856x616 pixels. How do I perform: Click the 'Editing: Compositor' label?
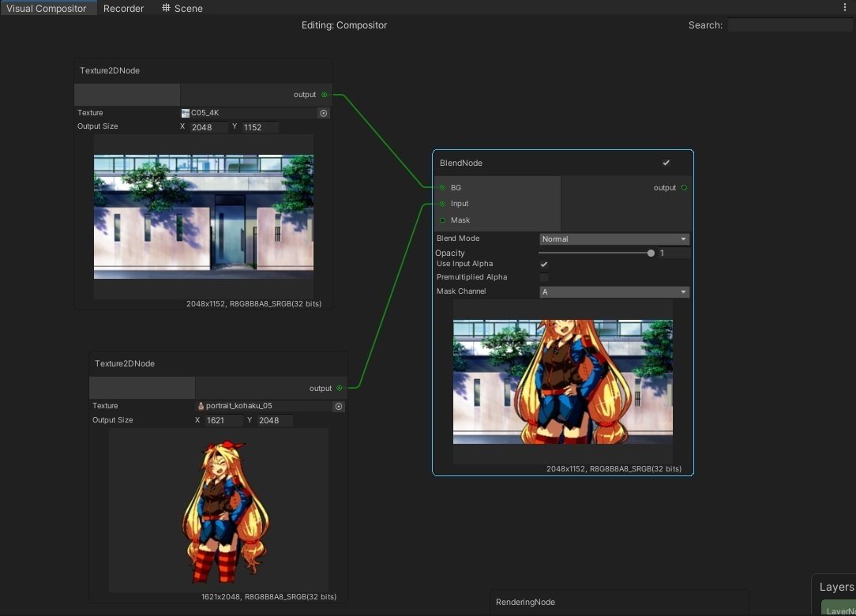click(x=344, y=25)
